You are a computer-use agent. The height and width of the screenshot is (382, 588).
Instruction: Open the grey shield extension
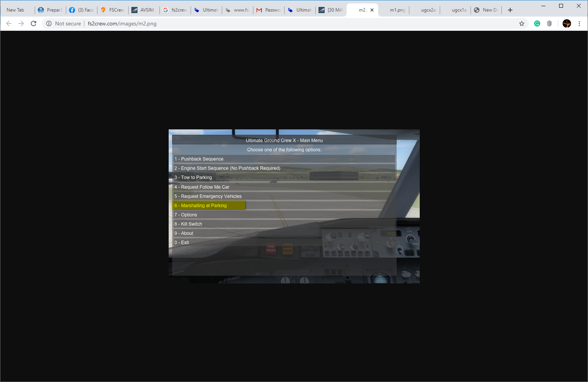[x=549, y=23]
